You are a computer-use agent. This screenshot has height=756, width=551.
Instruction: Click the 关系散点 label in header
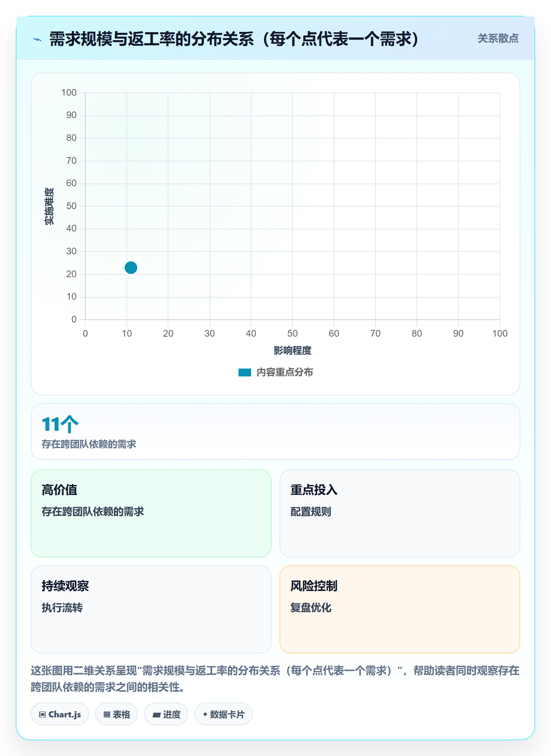tap(498, 39)
